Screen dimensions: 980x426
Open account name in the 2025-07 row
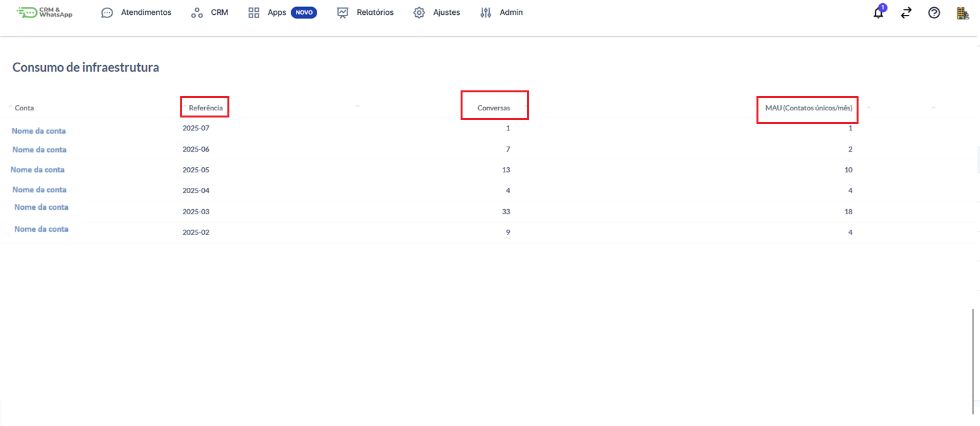point(39,130)
